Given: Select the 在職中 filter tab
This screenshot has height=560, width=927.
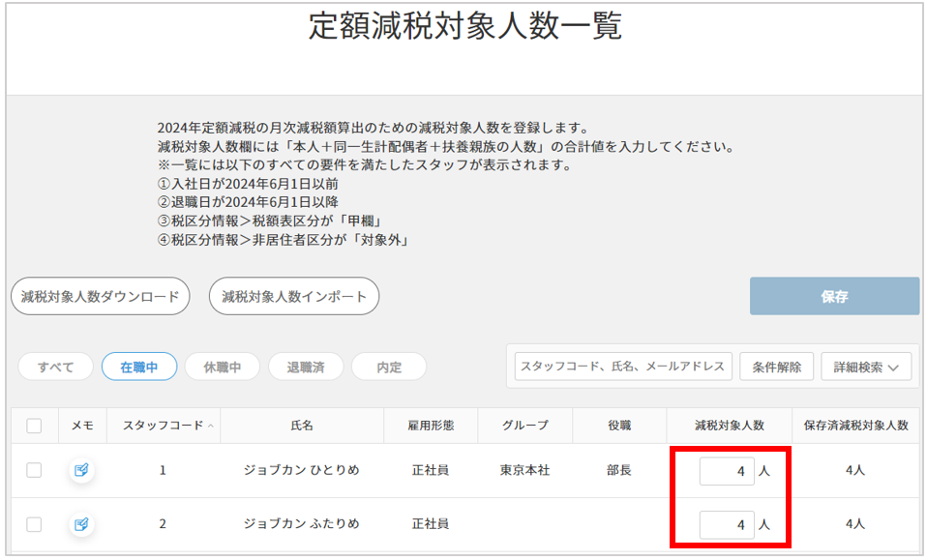Looking at the screenshot, I should tap(139, 367).
